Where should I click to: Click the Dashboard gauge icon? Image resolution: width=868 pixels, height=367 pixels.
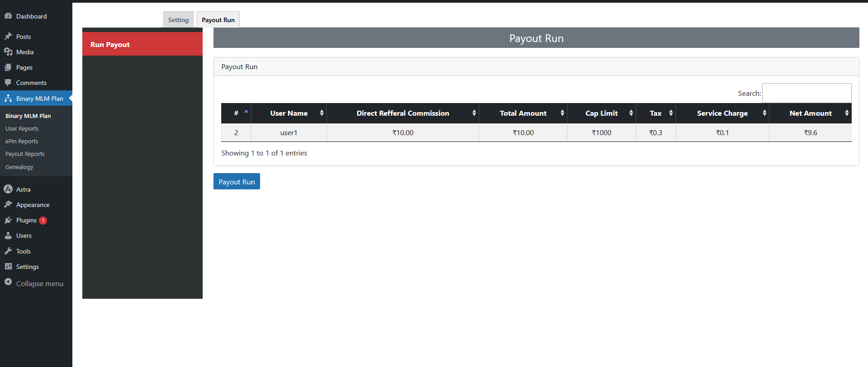click(8, 16)
